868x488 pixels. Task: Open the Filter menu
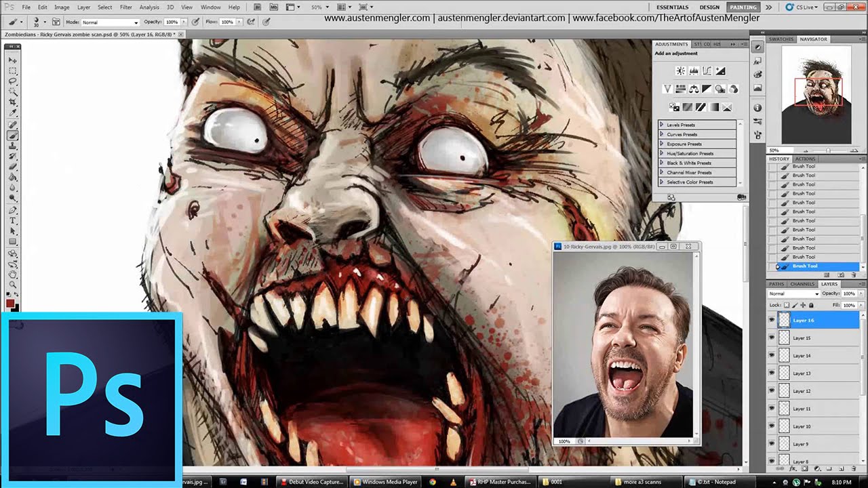pyautogui.click(x=126, y=7)
